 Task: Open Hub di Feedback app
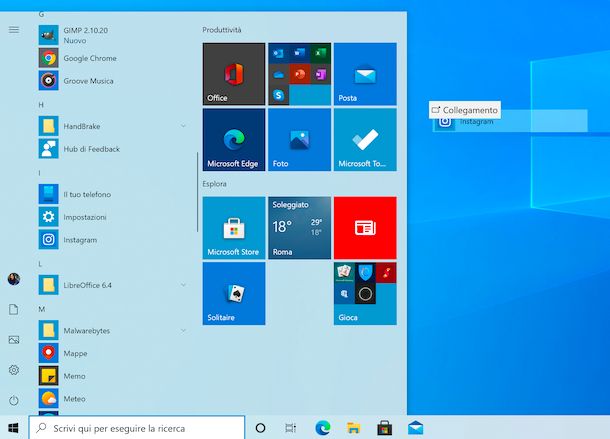tap(113, 149)
